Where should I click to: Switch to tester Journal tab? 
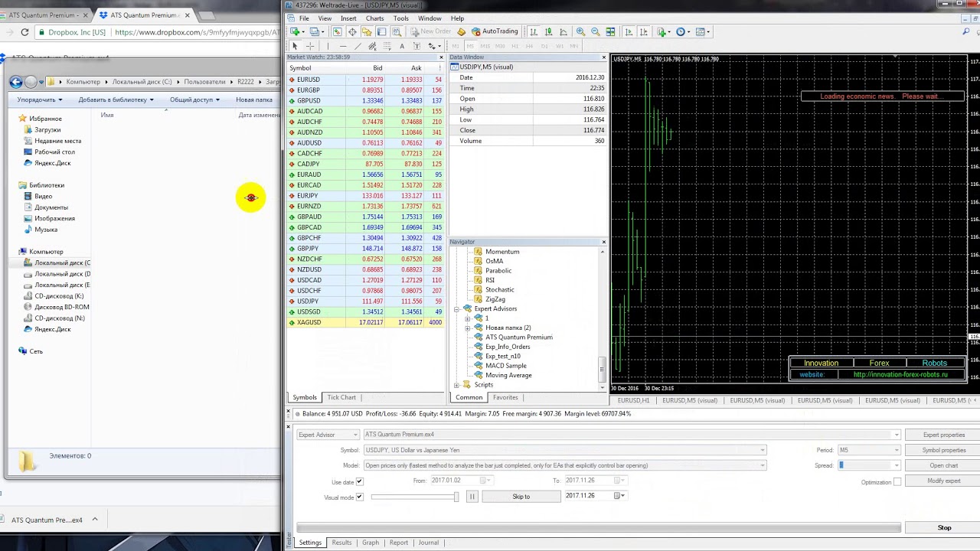coord(428,543)
